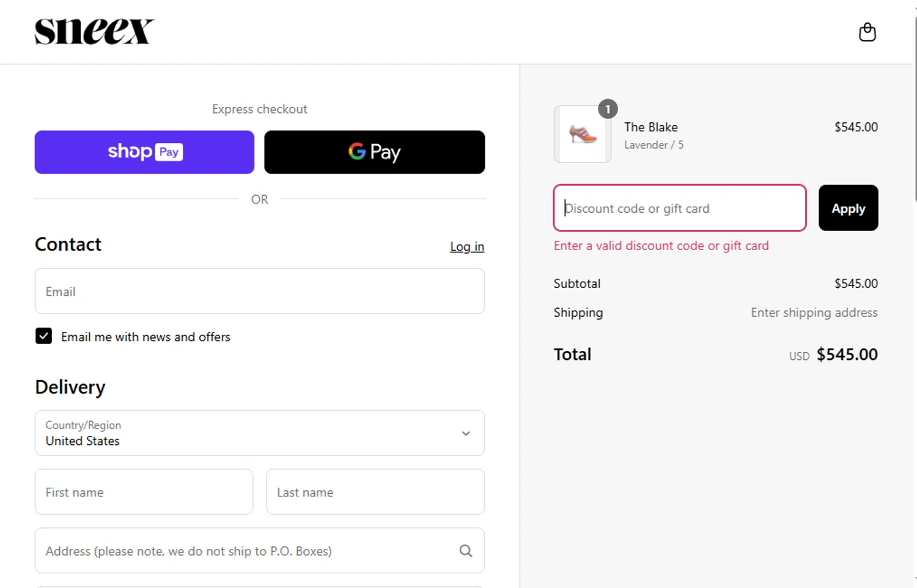The height and width of the screenshot is (588, 917).
Task: Click The Blake shoe thumbnail
Action: coord(582,134)
